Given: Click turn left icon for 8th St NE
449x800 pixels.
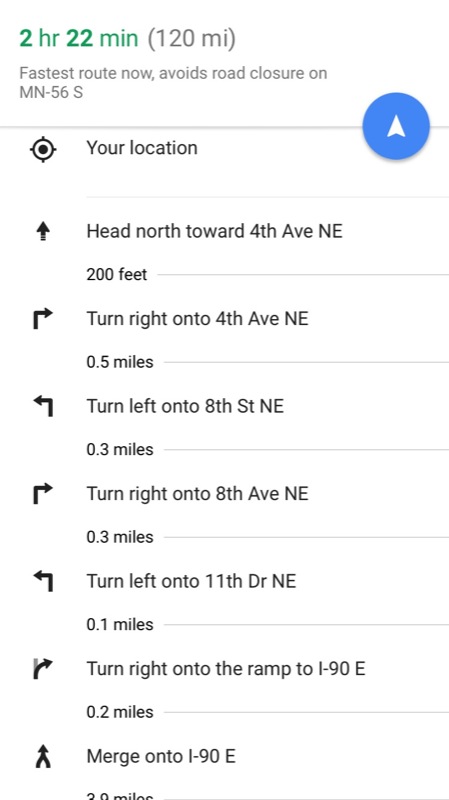Looking at the screenshot, I should 43,407.
